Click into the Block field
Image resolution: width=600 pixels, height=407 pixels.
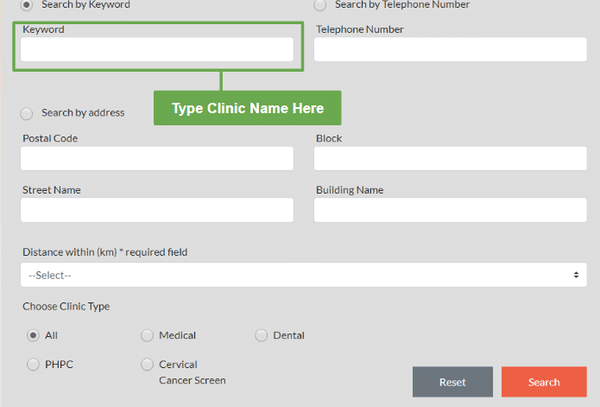click(x=450, y=158)
